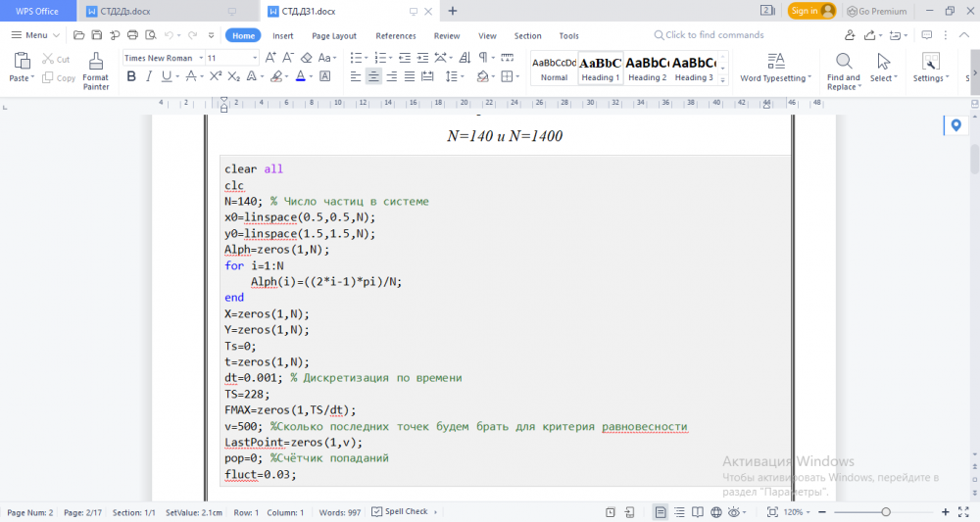The image size is (980, 522).
Task: Switch to Web Layout globe view icon
Action: click(716, 512)
